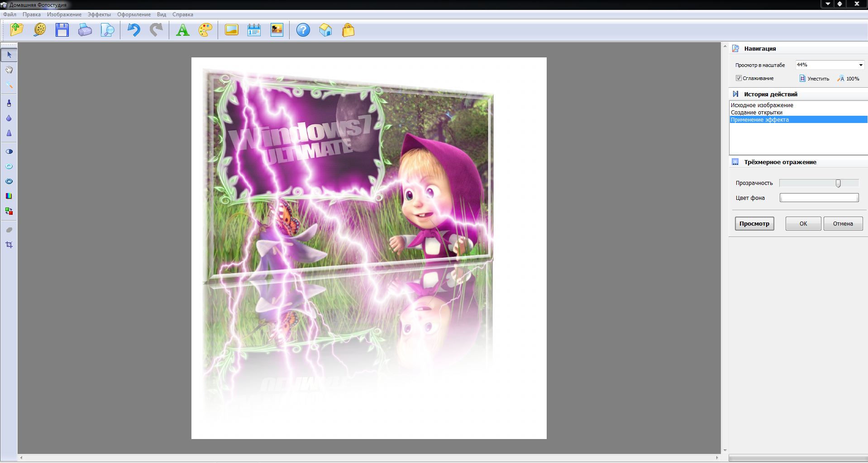Click the edited postcard image on canvas
Image resolution: width=868 pixels, height=463 pixels.
click(369, 248)
